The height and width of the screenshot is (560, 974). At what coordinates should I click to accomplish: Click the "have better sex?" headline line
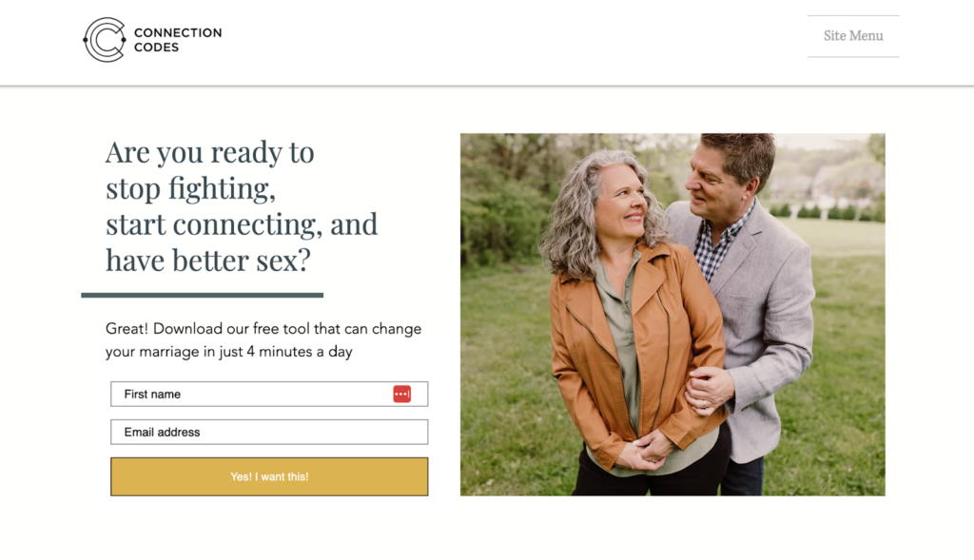[x=207, y=261]
